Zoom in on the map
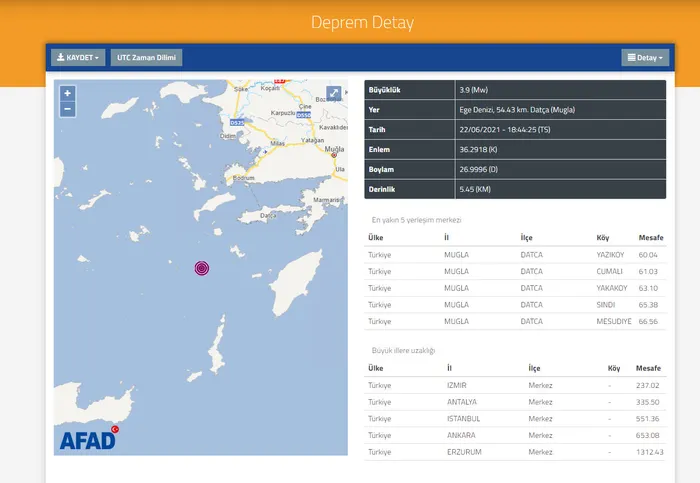Viewport: 700px width, 483px height. 67,93
